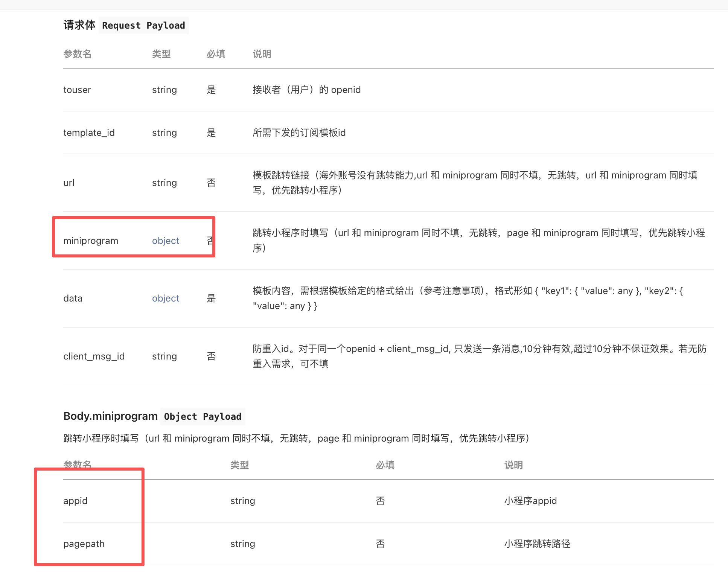Viewport: 728px width, 585px height.
Task: Click the touser parameter name
Action: coord(77,90)
